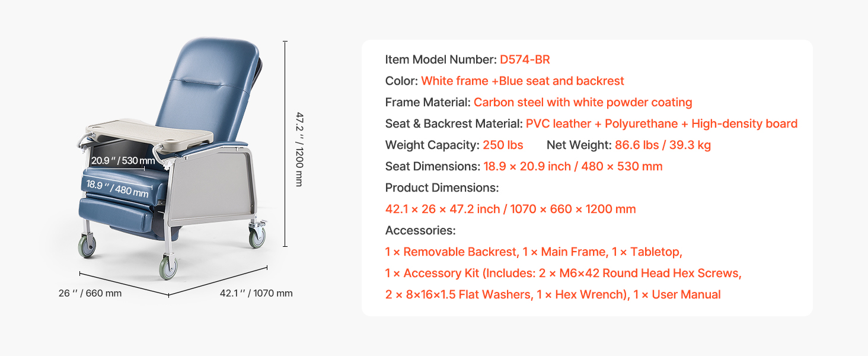Viewport: 868px width, 356px height.
Task: Click the 'Product Dimensions:' label
Action: pyautogui.click(x=442, y=187)
